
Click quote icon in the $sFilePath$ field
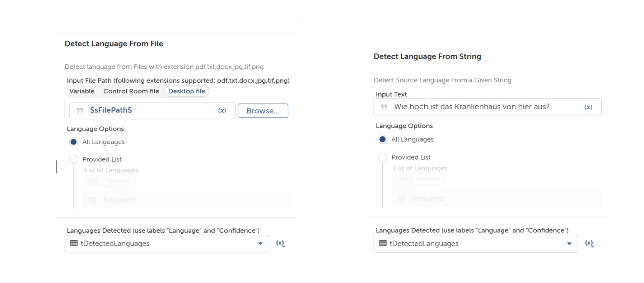pos(80,111)
